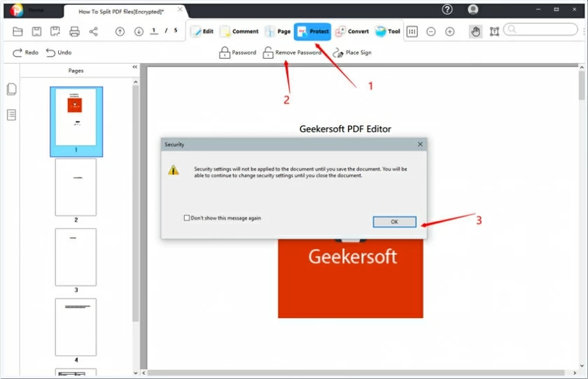The width and height of the screenshot is (588, 379).
Task: Click the Undo button
Action: tap(59, 52)
